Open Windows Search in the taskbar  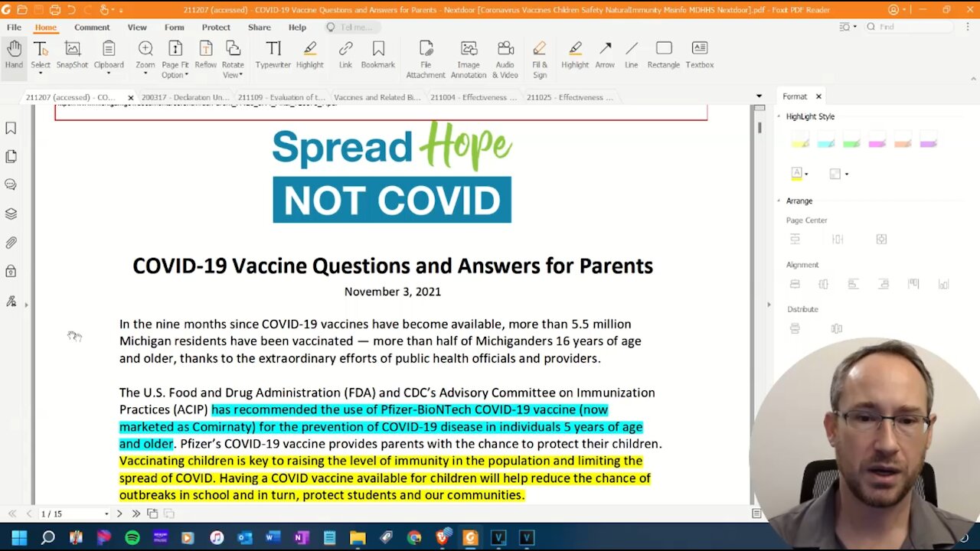click(x=47, y=537)
